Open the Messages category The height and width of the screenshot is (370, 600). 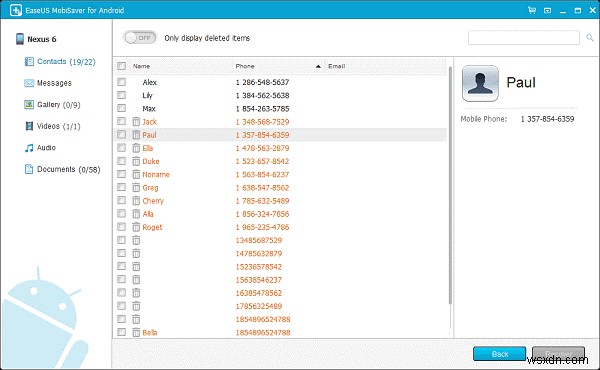[54, 83]
